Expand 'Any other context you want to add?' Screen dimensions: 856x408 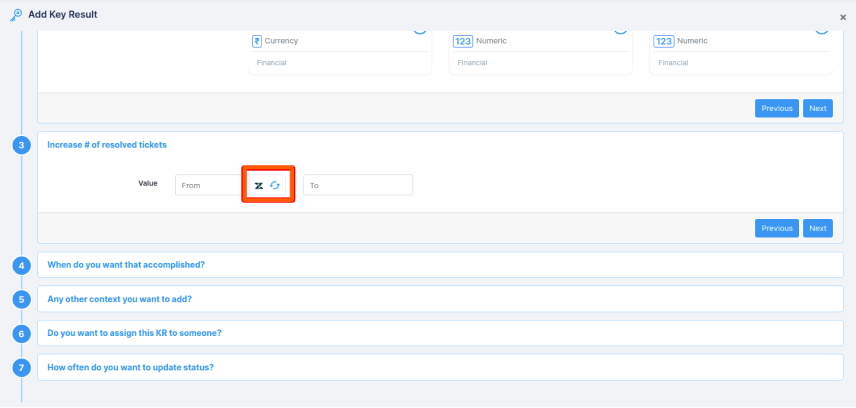[440, 299]
